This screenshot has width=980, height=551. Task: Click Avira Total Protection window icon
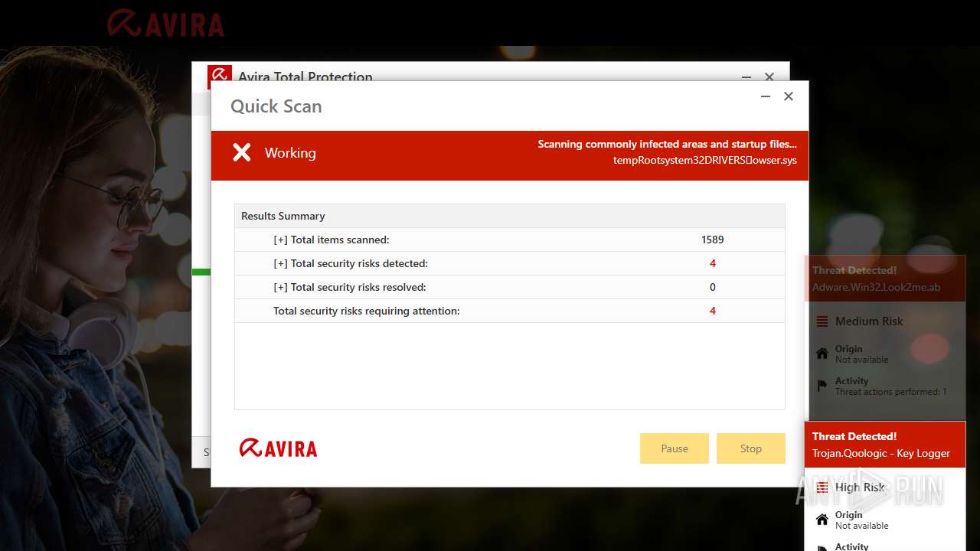click(x=220, y=77)
